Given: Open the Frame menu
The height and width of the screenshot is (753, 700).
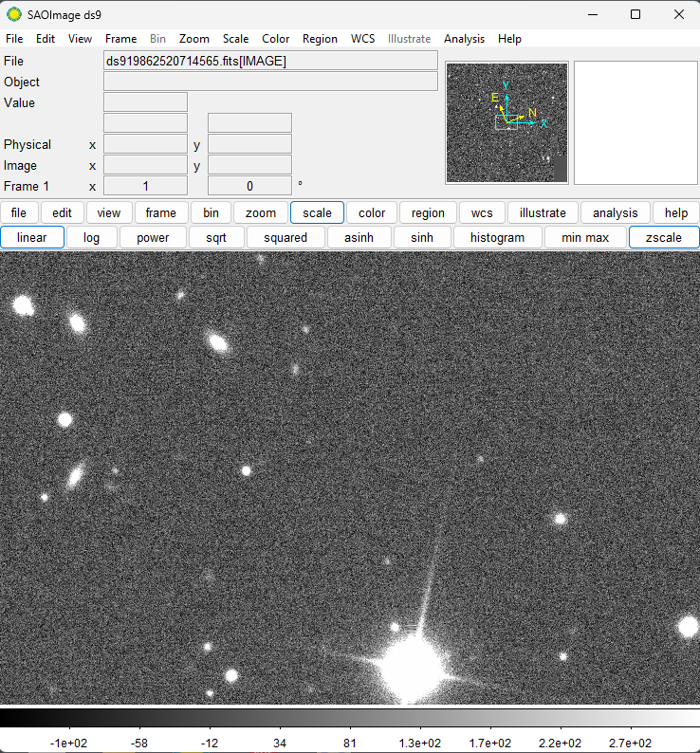Looking at the screenshot, I should tap(121, 39).
